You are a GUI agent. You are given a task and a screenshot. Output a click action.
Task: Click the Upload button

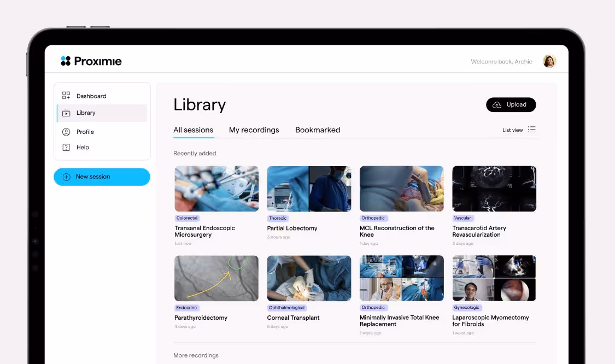point(511,105)
